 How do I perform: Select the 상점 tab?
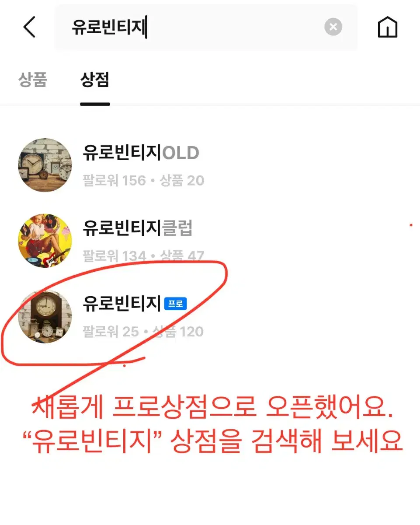[95, 80]
